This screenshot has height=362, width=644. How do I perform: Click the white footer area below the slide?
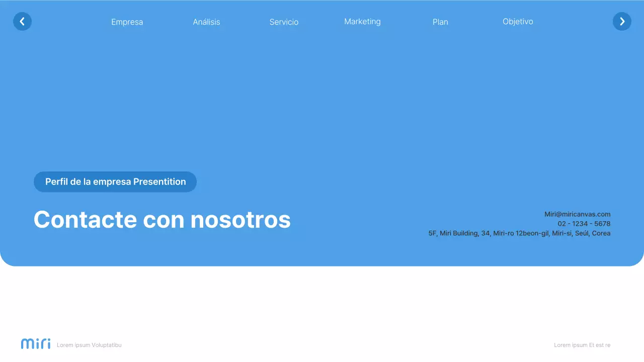(322, 302)
